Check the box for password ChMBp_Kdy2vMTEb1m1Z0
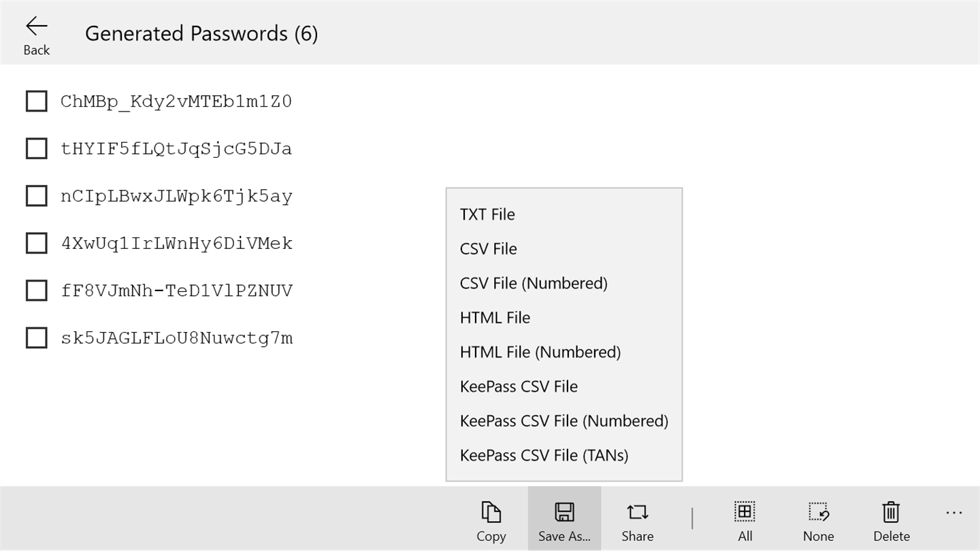The width and height of the screenshot is (980, 551). (36, 101)
